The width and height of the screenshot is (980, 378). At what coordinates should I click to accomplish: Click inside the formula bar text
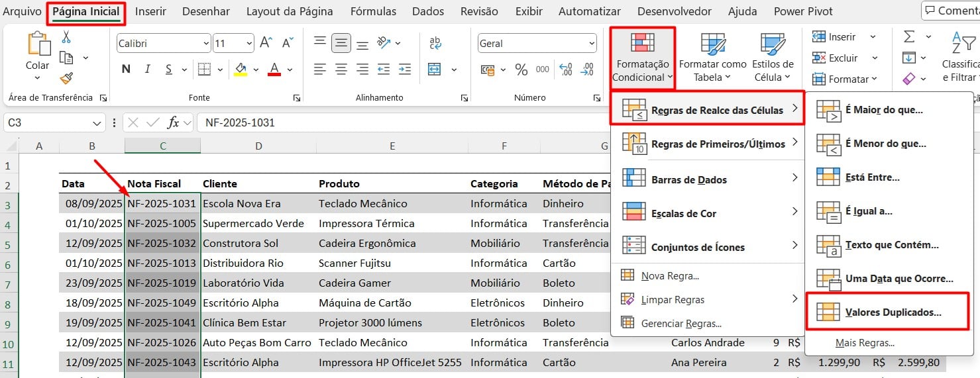point(398,122)
